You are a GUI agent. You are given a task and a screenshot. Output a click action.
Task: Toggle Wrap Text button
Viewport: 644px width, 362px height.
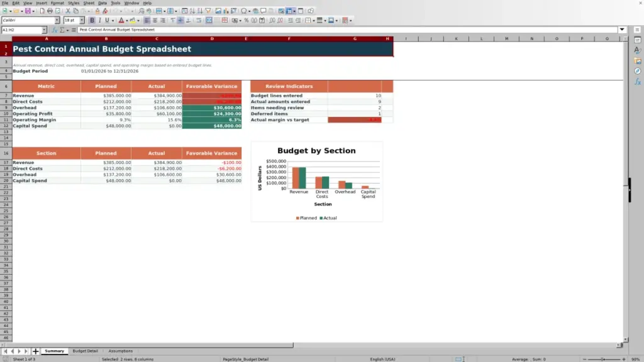pyautogui.click(x=199, y=20)
